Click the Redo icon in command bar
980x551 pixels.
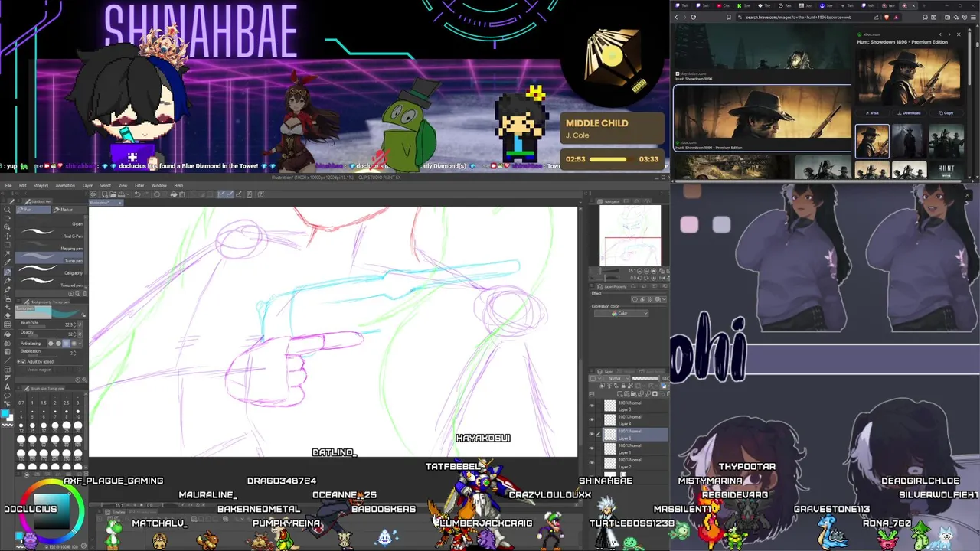(147, 194)
